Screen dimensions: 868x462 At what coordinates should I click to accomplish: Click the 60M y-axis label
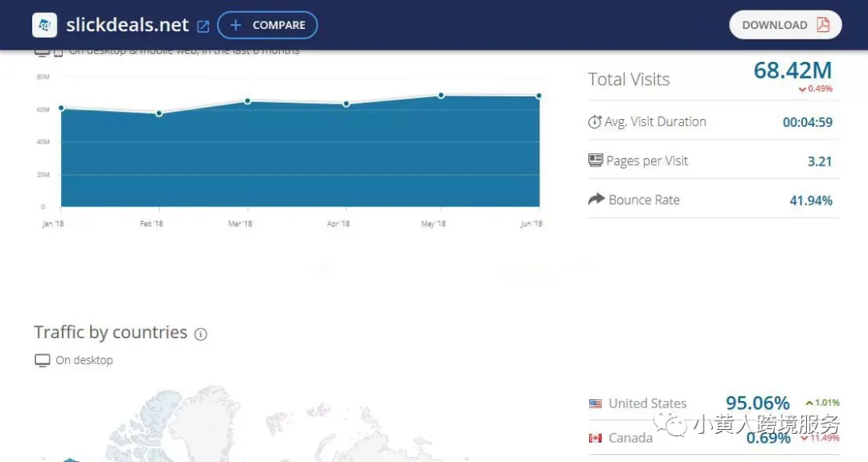(x=43, y=109)
